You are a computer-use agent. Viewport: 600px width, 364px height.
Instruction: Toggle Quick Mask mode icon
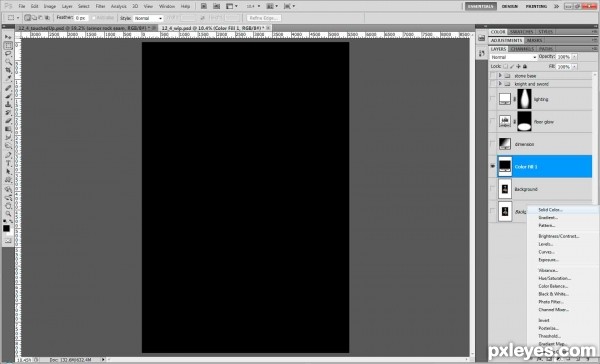[x=8, y=241]
